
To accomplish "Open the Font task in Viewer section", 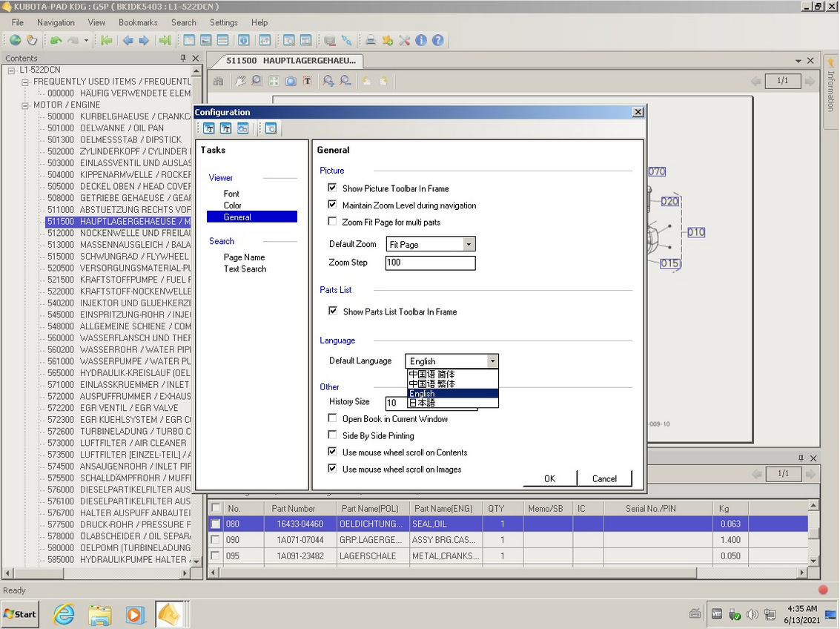I will [231, 194].
